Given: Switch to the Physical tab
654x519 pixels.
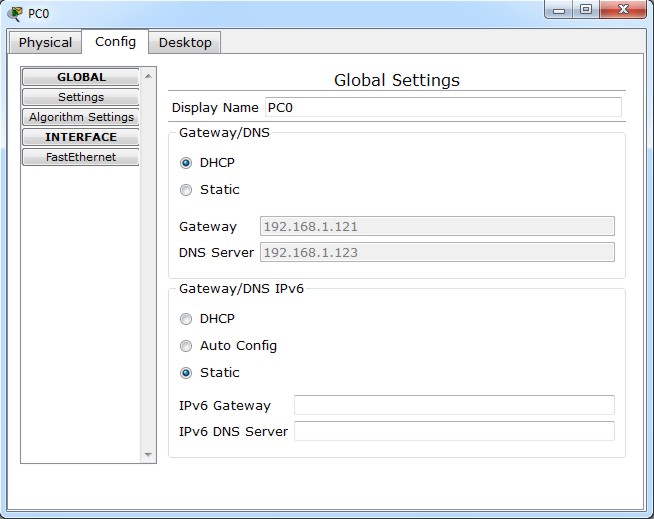Looking at the screenshot, I should pyautogui.click(x=45, y=43).
